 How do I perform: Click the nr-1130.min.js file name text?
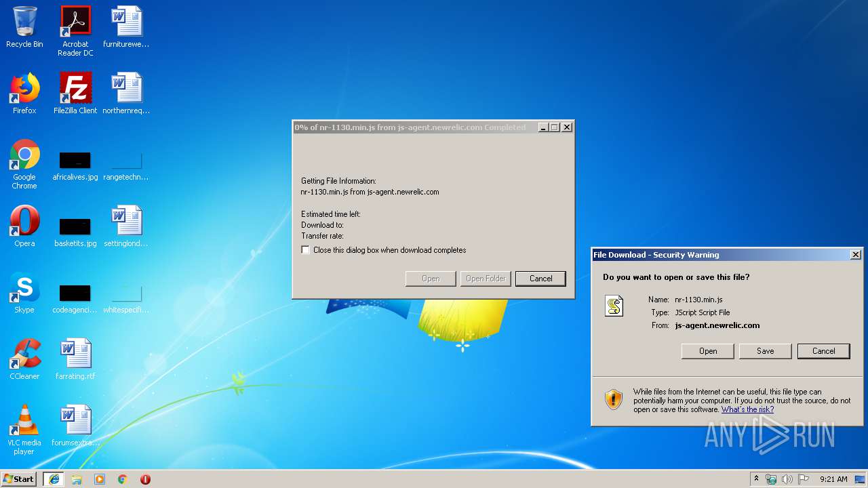(x=698, y=300)
